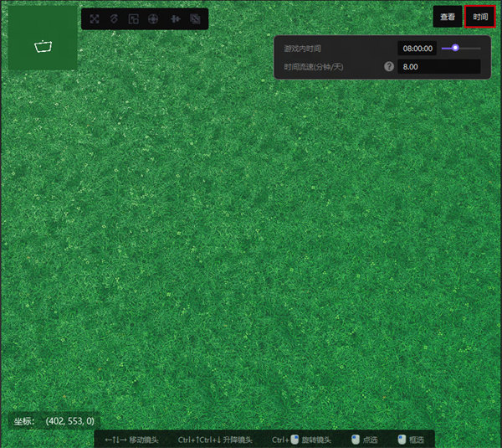Click the fullscreen expand arrows icon
The image size is (502, 448).
point(94,18)
